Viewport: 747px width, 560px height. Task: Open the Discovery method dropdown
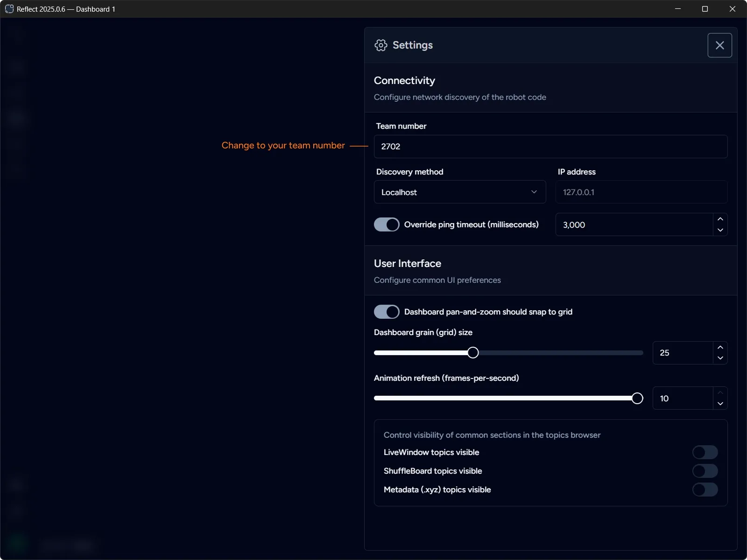pyautogui.click(x=534, y=192)
